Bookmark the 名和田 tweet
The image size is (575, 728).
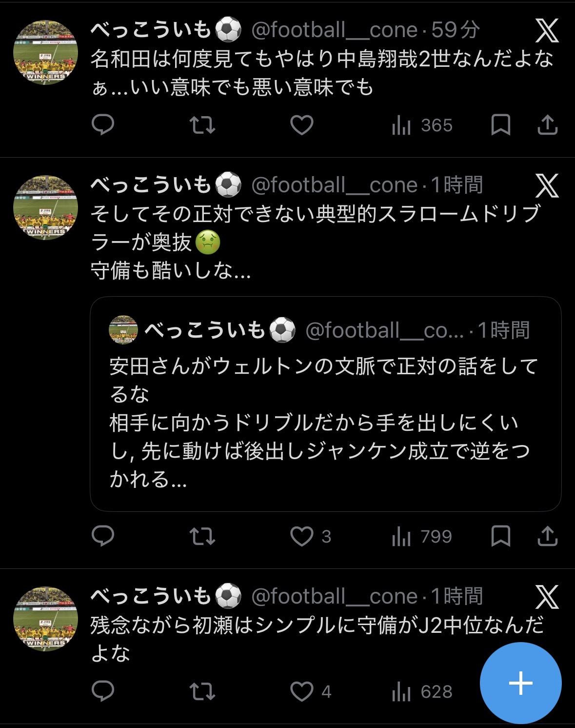point(500,125)
